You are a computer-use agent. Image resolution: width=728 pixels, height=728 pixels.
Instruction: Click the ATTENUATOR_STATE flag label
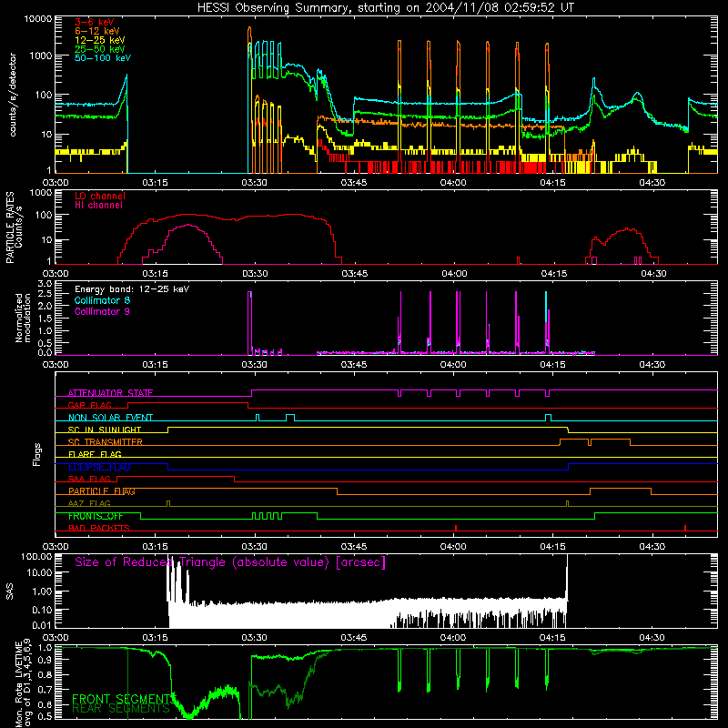(110, 393)
